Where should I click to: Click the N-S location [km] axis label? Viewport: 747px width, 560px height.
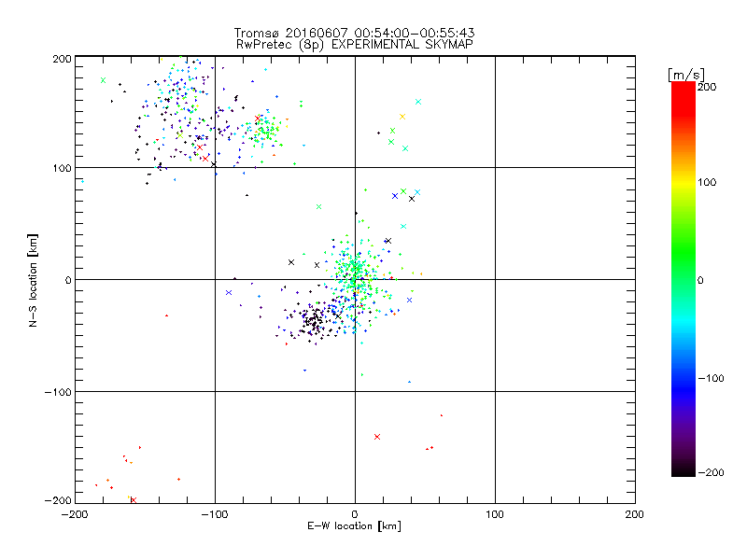[x=33, y=280]
